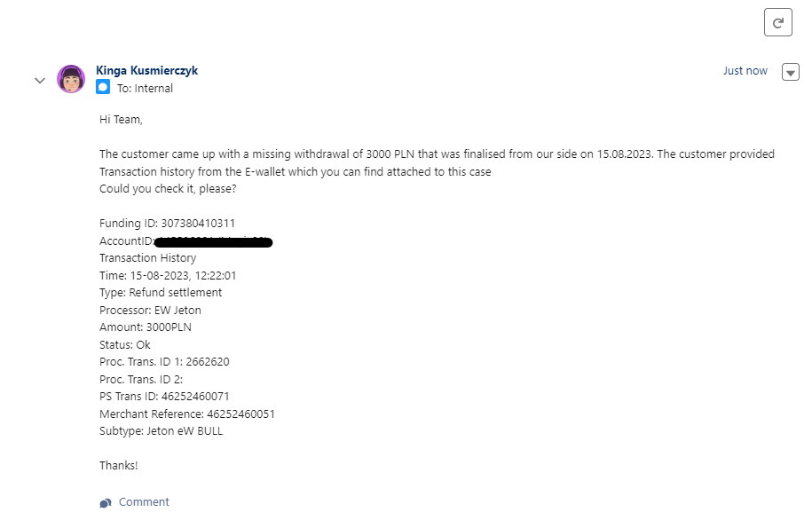Click the refresh button at top right
812x520 pixels.
point(777,23)
